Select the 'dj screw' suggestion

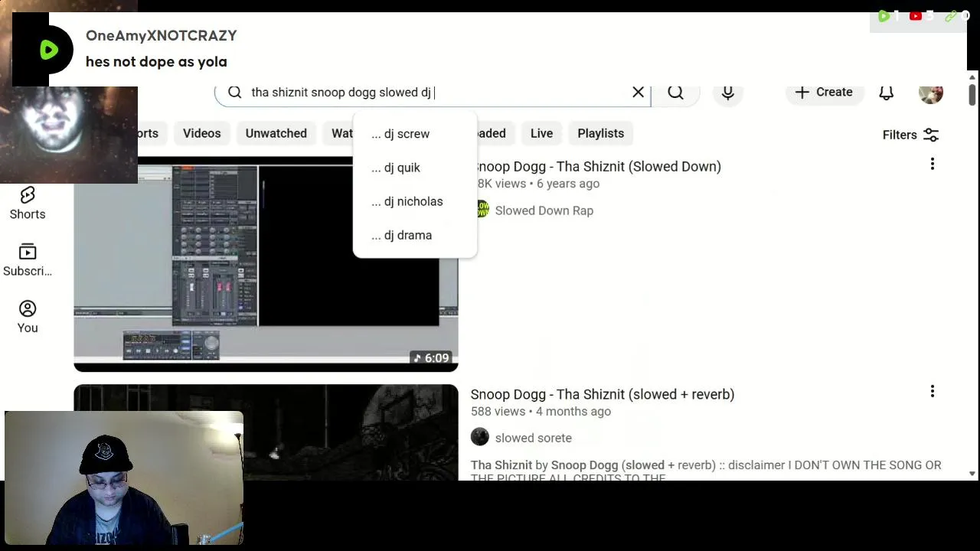[414, 134]
